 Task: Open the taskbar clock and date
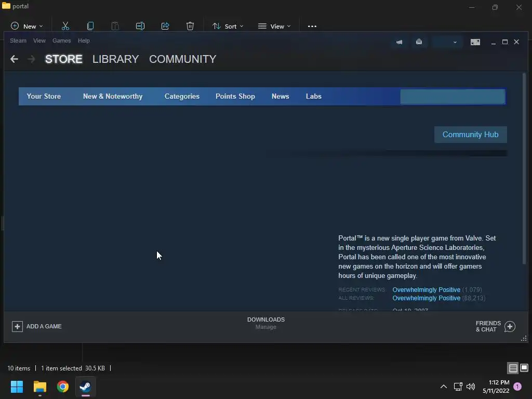pos(496,387)
